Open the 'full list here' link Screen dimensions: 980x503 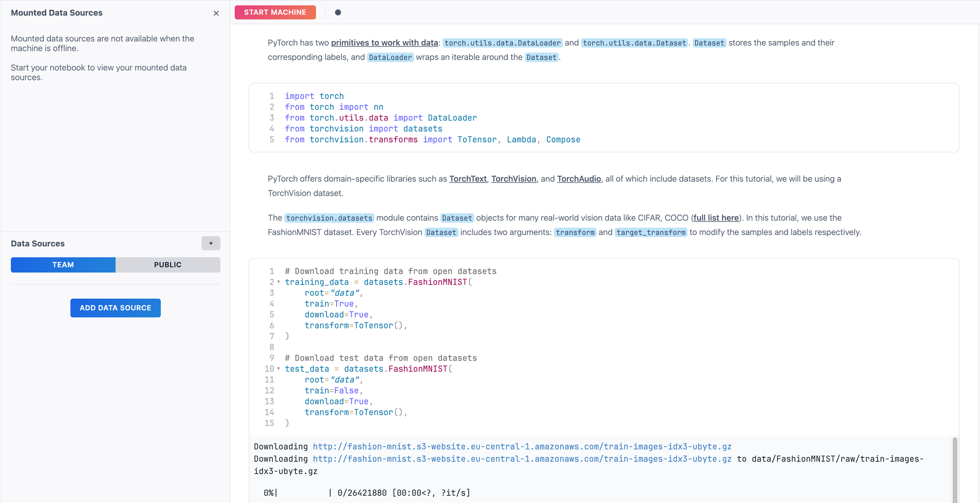(x=716, y=218)
